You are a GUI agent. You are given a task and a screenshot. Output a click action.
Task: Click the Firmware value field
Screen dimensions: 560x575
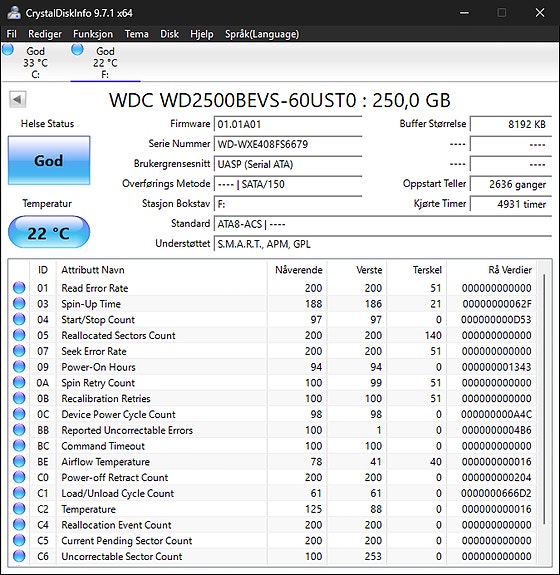tap(288, 124)
